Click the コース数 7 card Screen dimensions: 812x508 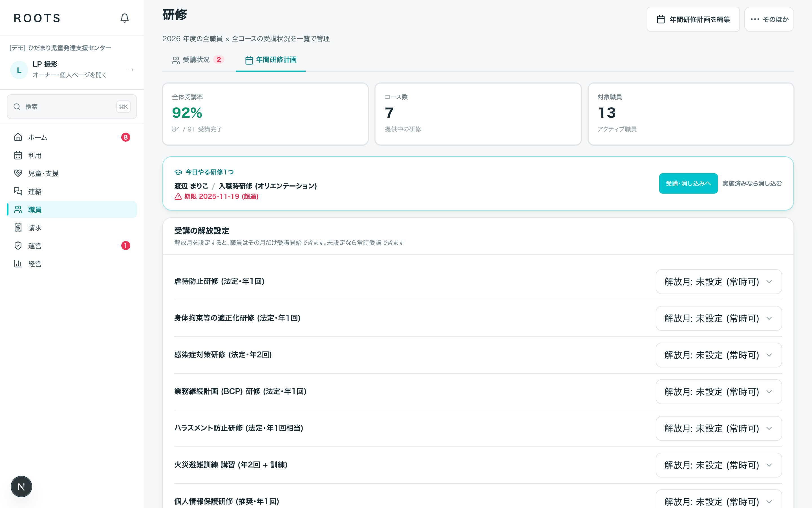(478, 114)
